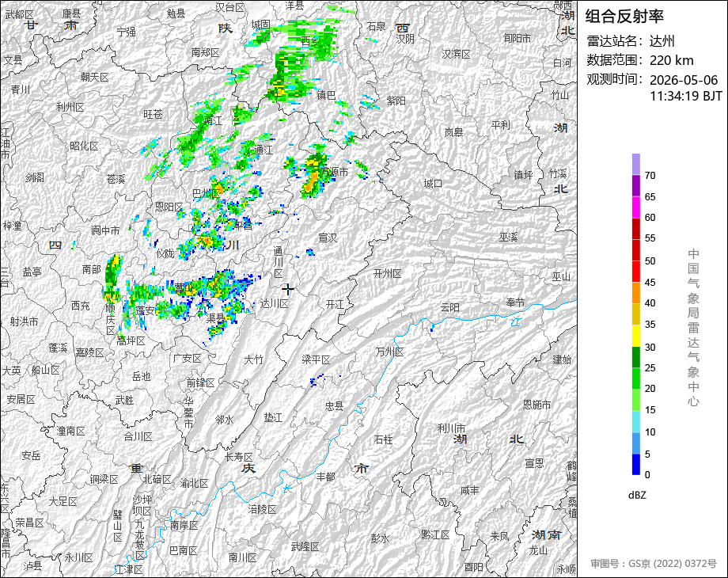
Task: Click the 恩施市 map label
Action: pos(537,405)
